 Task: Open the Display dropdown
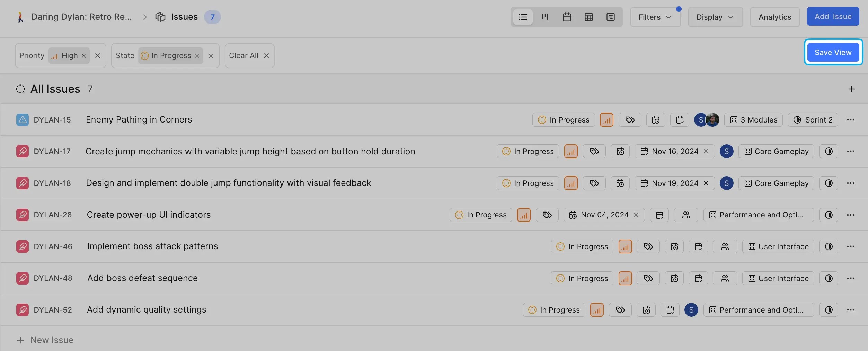click(715, 17)
